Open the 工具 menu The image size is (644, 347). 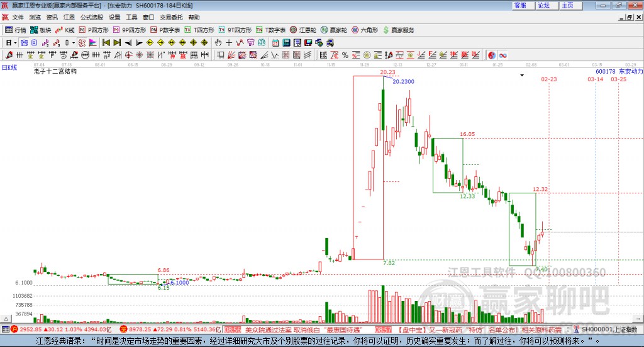[x=131, y=17]
